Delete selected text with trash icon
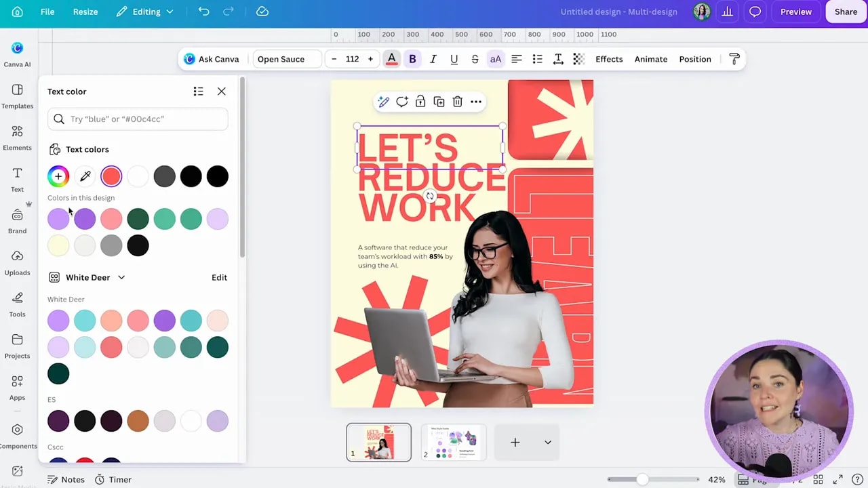The height and width of the screenshot is (488, 868). pos(458,102)
